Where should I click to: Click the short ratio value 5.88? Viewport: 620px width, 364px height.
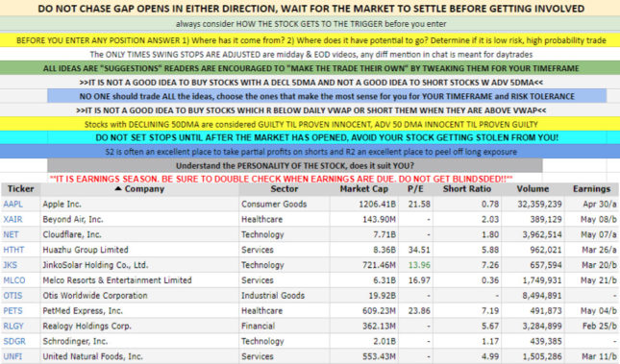coord(490,250)
